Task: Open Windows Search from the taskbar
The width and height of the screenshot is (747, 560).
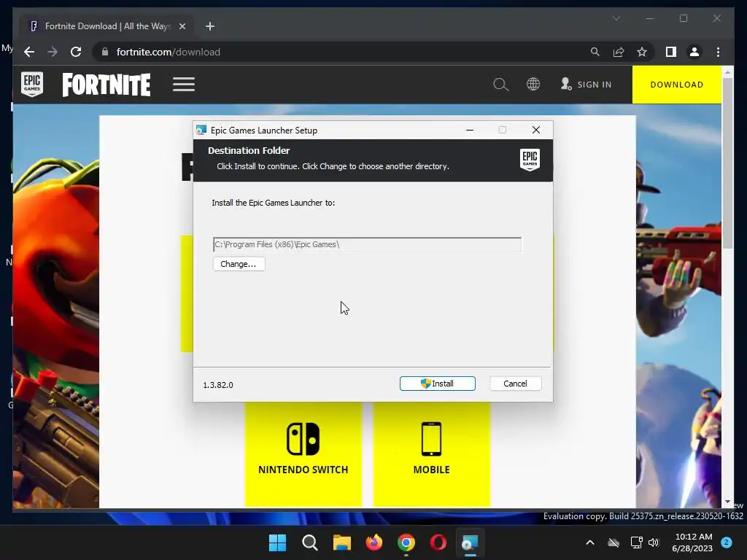Action: 309,542
